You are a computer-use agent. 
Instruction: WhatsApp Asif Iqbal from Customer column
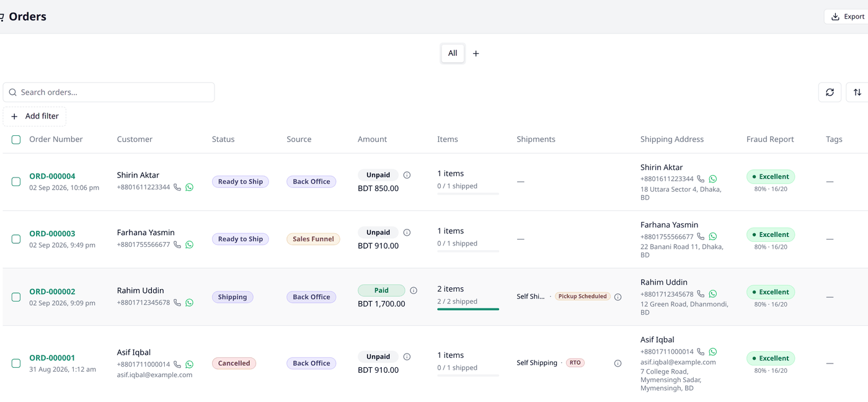pyautogui.click(x=189, y=365)
